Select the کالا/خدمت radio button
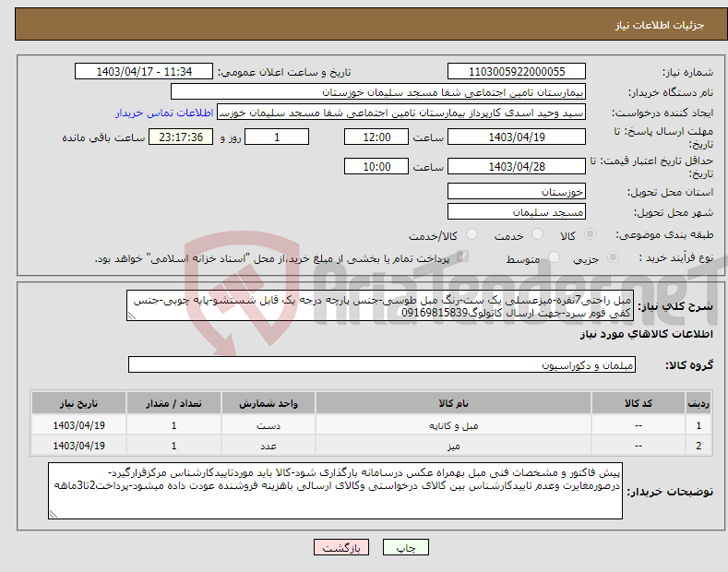The height and width of the screenshot is (572, 728). pyautogui.click(x=471, y=234)
